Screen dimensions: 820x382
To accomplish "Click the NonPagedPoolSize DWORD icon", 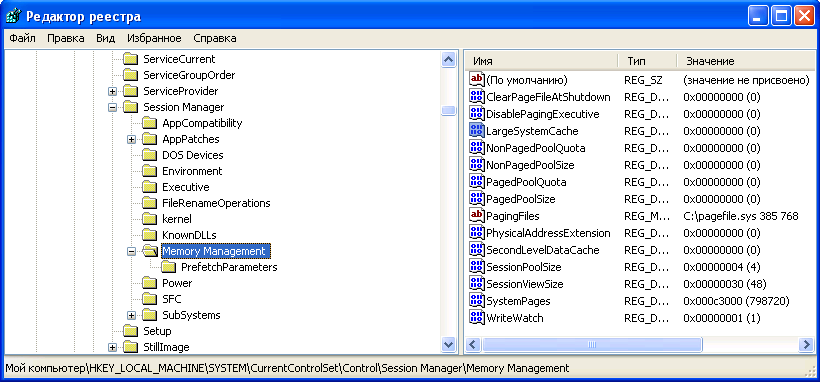I will tap(476, 165).
